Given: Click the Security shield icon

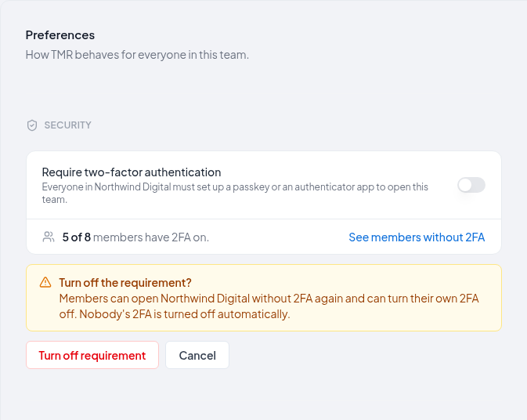Looking at the screenshot, I should (32, 125).
